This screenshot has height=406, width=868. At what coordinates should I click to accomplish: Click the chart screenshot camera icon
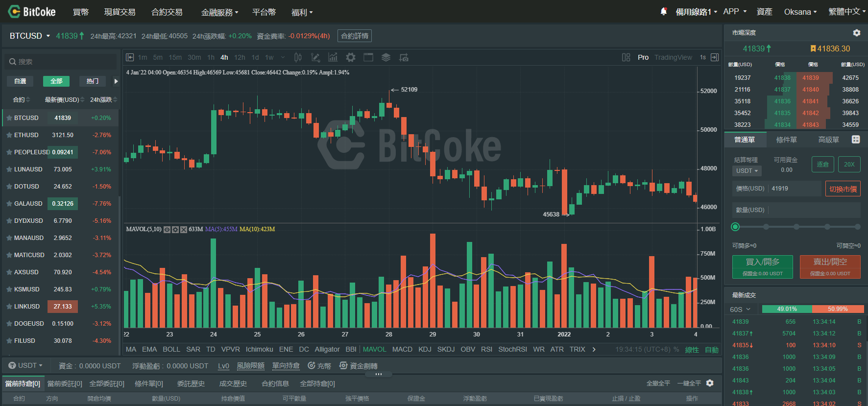(404, 57)
